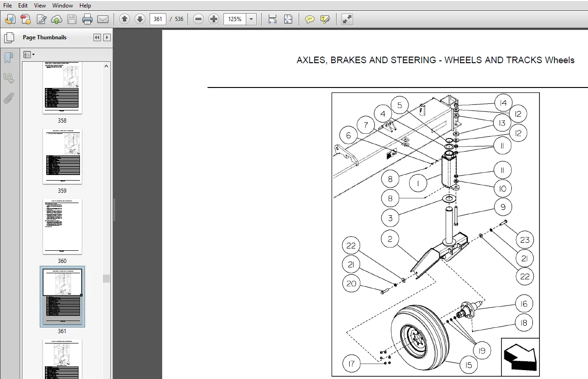
Task: Zoom out with the minus button
Action: pyautogui.click(x=199, y=19)
